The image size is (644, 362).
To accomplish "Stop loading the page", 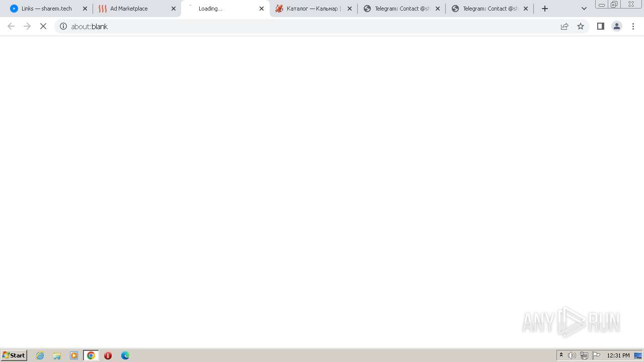I will click(x=43, y=26).
